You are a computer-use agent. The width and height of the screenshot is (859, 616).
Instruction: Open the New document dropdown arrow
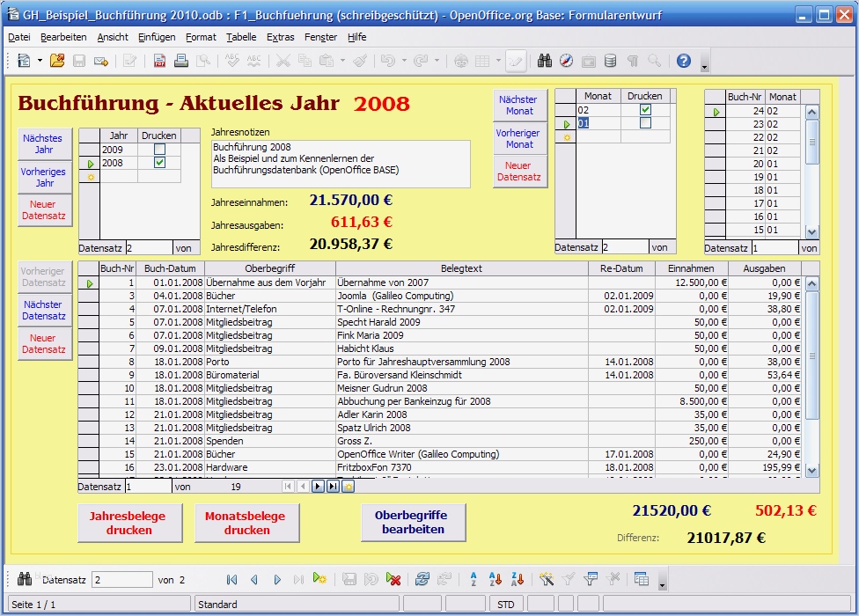tap(39, 61)
